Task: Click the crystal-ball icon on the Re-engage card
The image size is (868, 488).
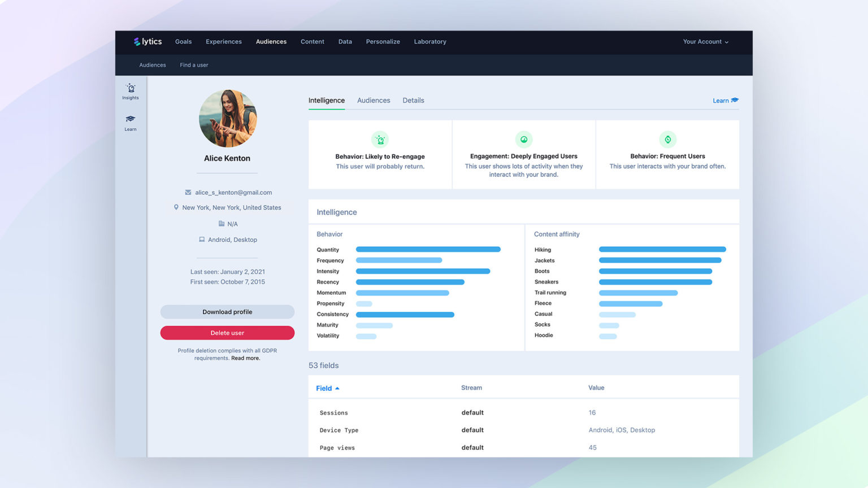Action: (379, 139)
